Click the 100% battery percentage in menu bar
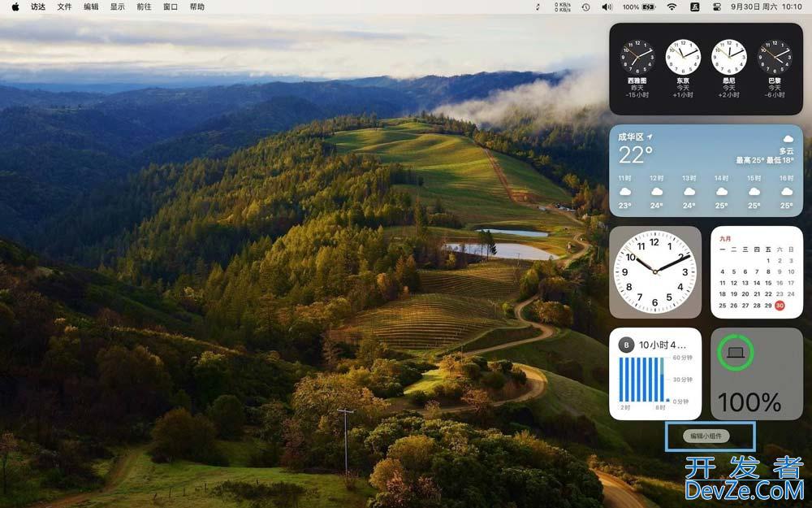This screenshot has width=812, height=508. 631,7
